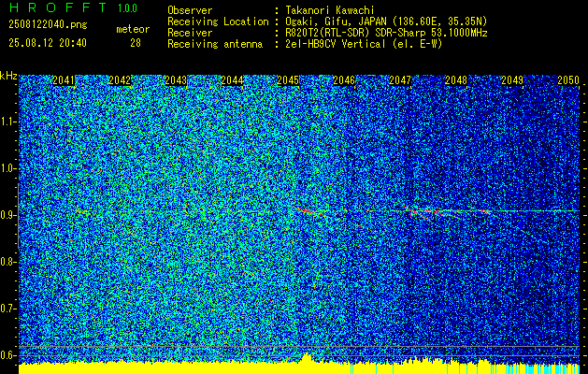588x374 pixels.
Task: Click the date stamp 25.08.12 20:40
Action: point(48,43)
